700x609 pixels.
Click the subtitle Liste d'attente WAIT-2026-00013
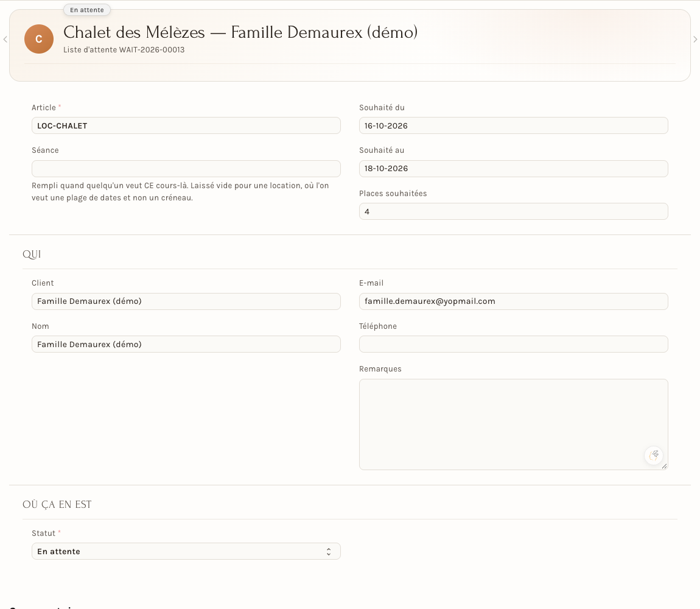[124, 49]
